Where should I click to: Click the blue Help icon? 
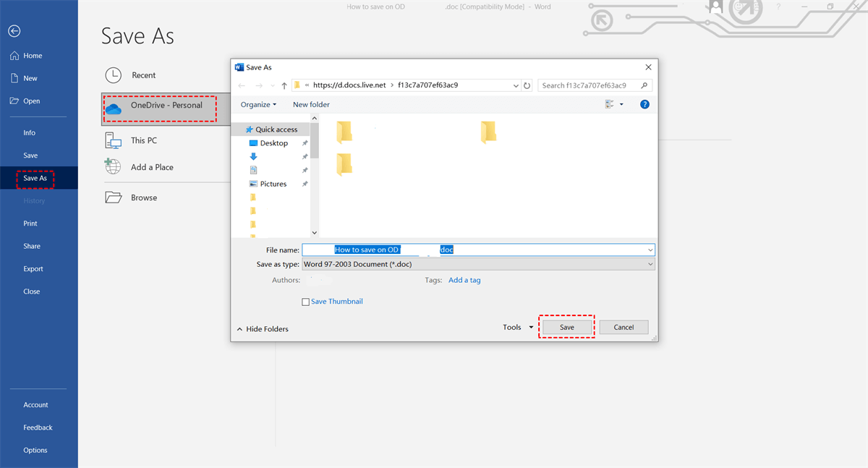(644, 105)
